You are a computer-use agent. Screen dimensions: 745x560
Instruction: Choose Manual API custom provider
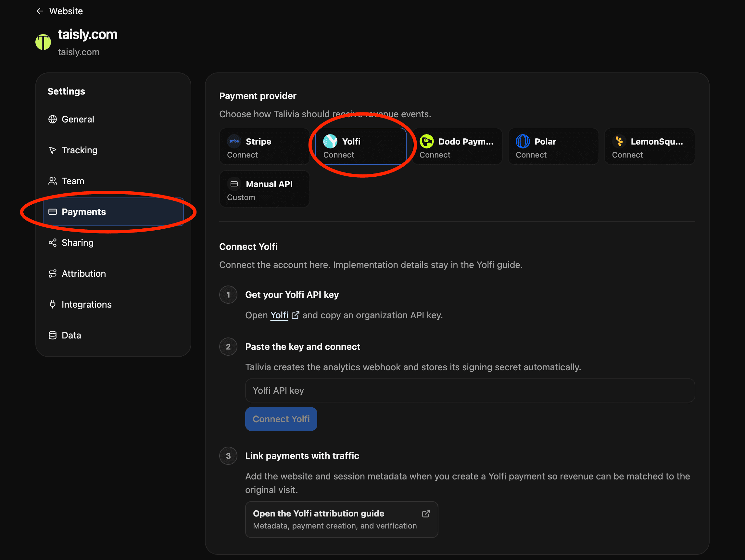pyautogui.click(x=264, y=189)
